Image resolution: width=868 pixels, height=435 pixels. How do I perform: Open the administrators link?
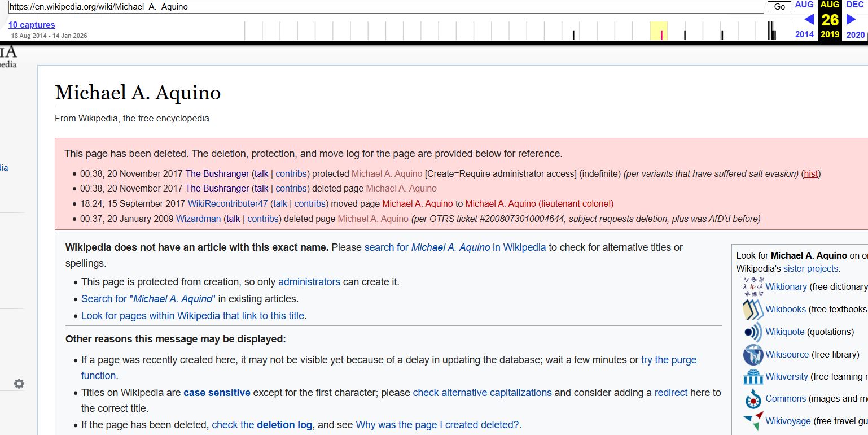(x=309, y=282)
